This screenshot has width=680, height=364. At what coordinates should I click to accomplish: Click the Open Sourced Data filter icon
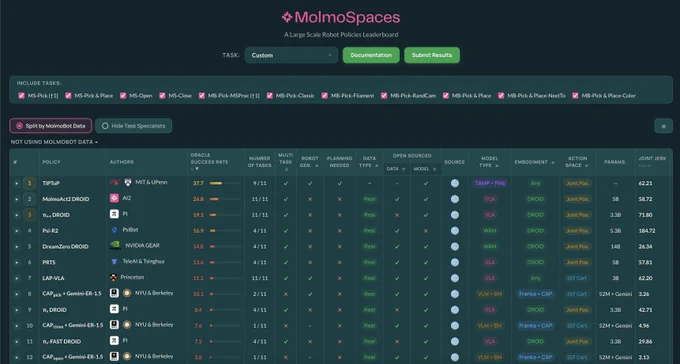[x=403, y=169]
